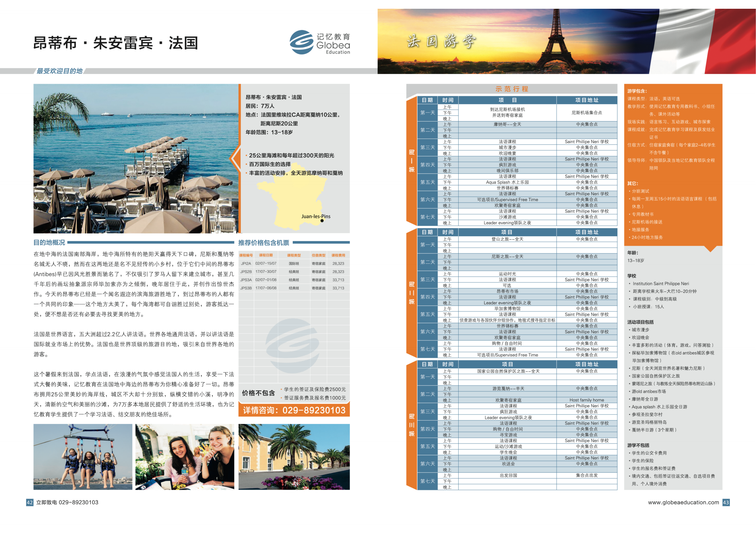Click the 尼斯之旅--全天 cell
756x534 pixels.
(507, 257)
